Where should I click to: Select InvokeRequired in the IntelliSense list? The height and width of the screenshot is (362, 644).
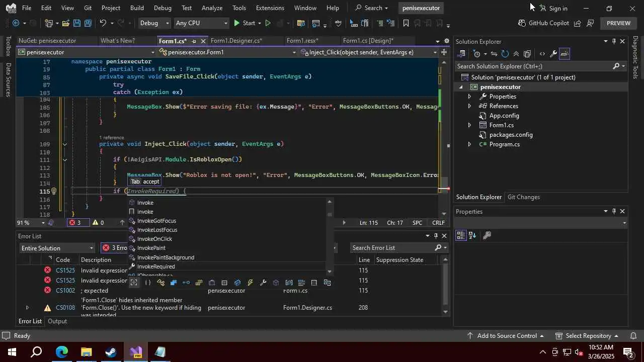coord(156,266)
